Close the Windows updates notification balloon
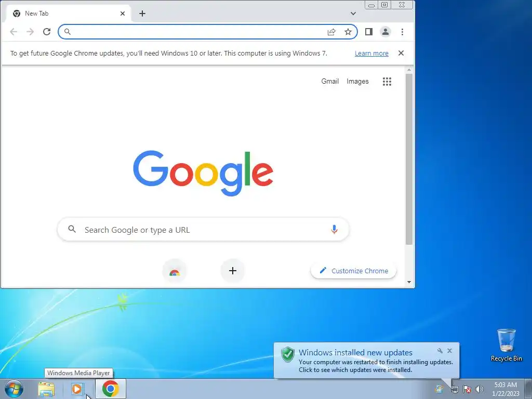This screenshot has height=399, width=532. click(x=449, y=351)
